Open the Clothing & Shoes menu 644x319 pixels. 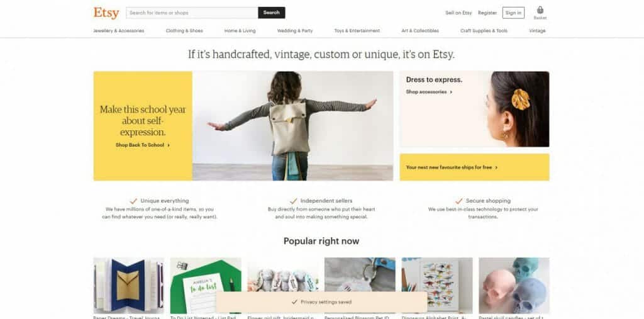point(184,31)
